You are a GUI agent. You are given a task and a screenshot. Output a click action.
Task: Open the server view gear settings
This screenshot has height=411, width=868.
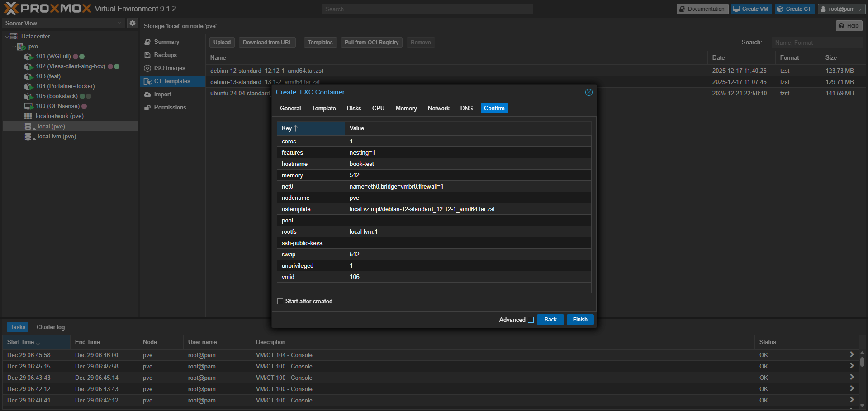[132, 23]
